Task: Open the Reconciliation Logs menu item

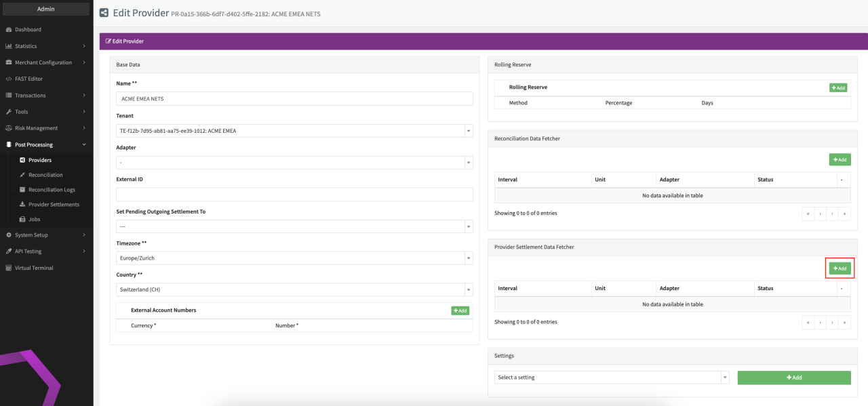Action: [52, 190]
